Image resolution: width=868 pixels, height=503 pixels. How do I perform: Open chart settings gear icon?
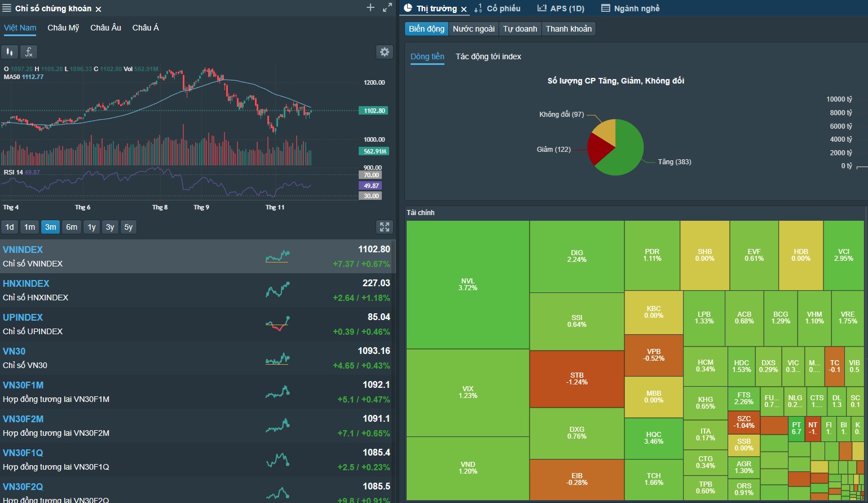[385, 52]
